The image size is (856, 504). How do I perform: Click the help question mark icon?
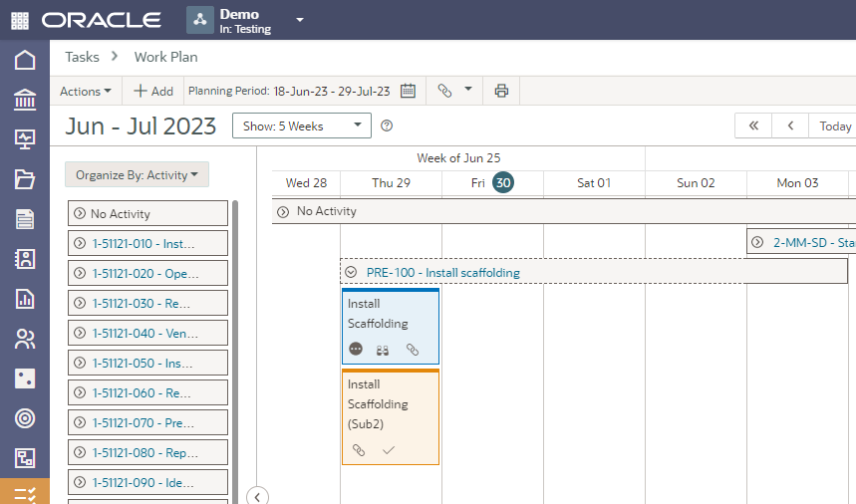[x=388, y=126]
